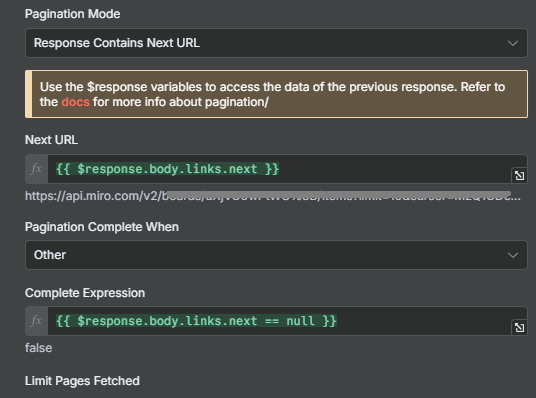Click the chevron of the Other dropdown
The width and height of the screenshot is (536, 398).
pyautogui.click(x=513, y=255)
